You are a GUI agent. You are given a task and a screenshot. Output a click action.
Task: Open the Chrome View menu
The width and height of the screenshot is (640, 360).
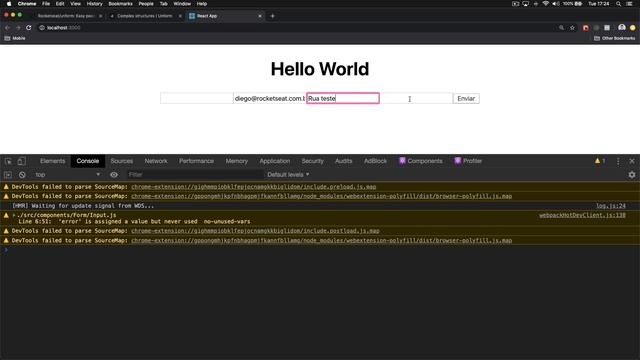tap(76, 4)
